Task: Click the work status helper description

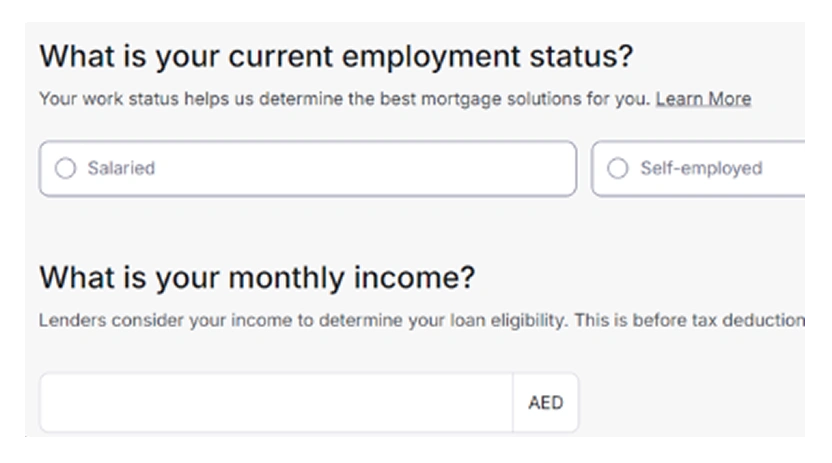Action: pyautogui.click(x=345, y=99)
